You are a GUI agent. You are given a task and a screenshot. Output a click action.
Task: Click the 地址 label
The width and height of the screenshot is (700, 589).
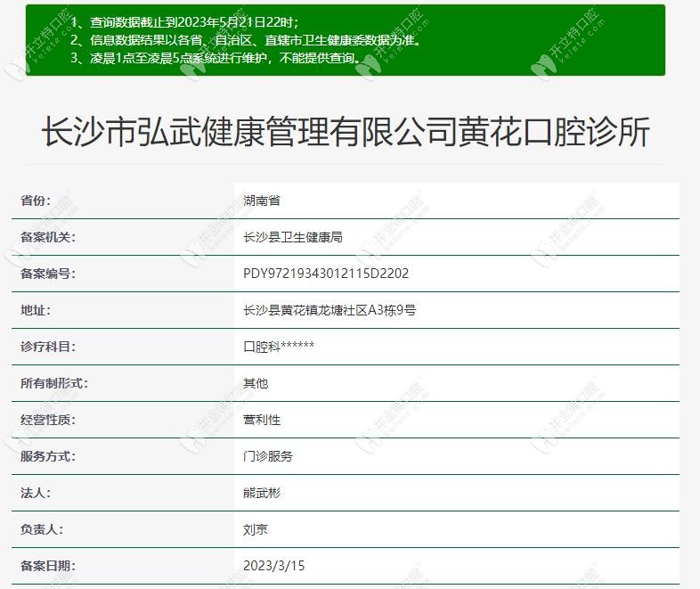pos(36,310)
